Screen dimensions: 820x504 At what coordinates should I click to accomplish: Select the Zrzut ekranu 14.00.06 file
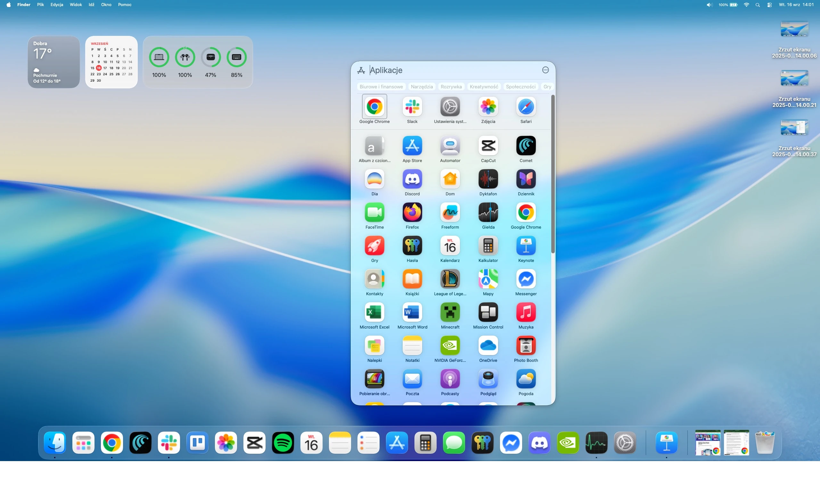tap(794, 40)
